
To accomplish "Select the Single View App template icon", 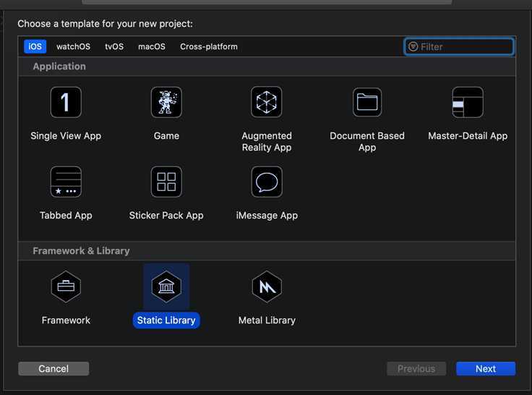I will 66,102.
